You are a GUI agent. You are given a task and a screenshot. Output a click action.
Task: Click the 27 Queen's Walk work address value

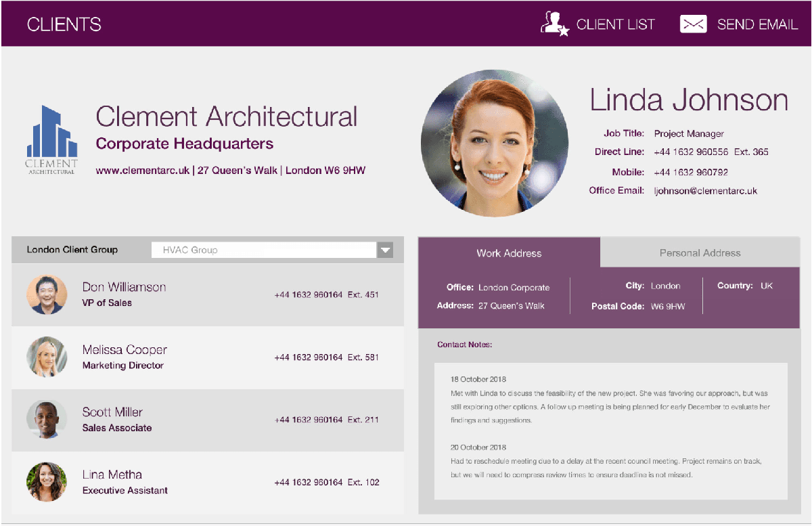tap(511, 306)
